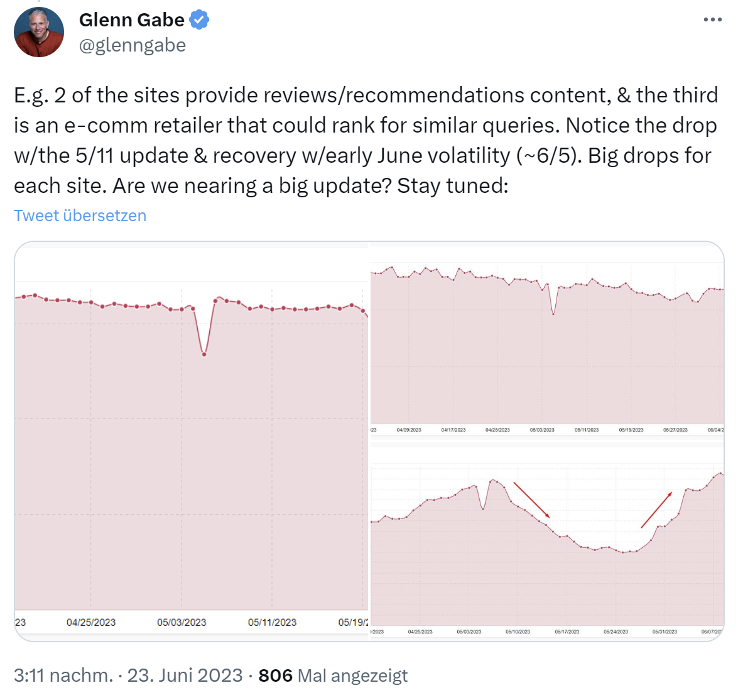Select the bottom-right chart with red arrows
Viewport: 738px width, 700px height.
[x=546, y=540]
